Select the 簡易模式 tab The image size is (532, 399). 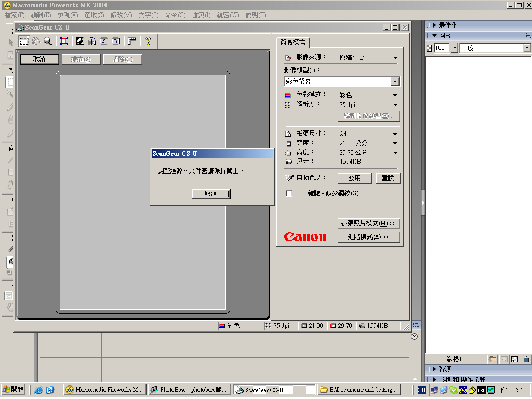point(293,42)
